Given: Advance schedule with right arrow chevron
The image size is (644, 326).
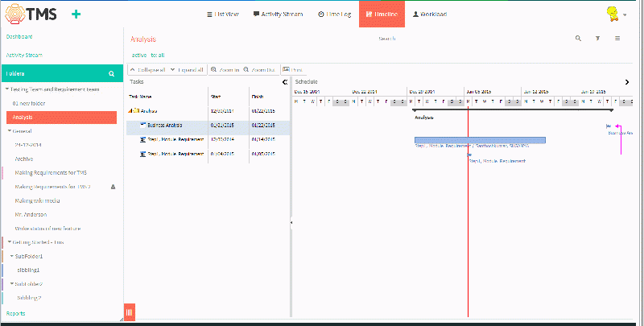Looking at the screenshot, I should 627,82.
